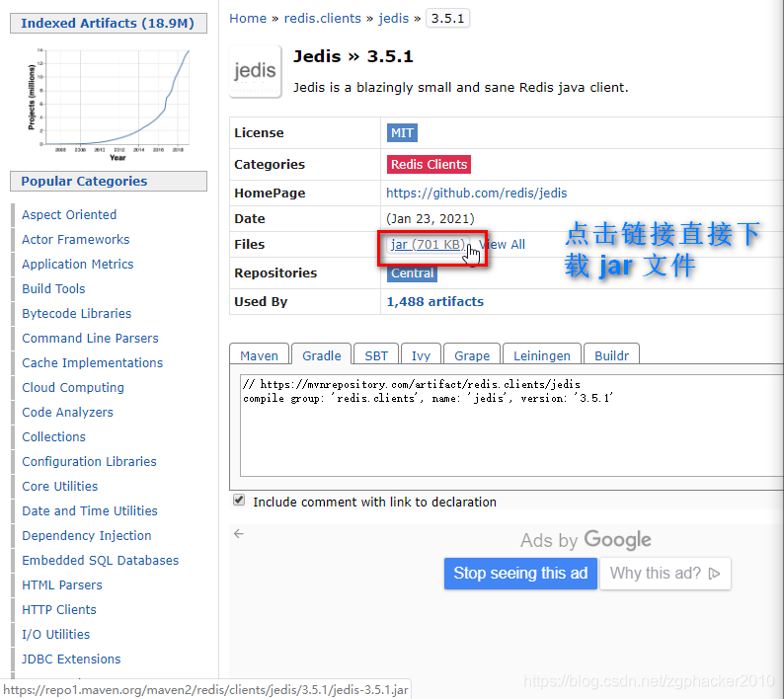Click the (Jan 23, 2021) date value
784x699 pixels.
430,219
